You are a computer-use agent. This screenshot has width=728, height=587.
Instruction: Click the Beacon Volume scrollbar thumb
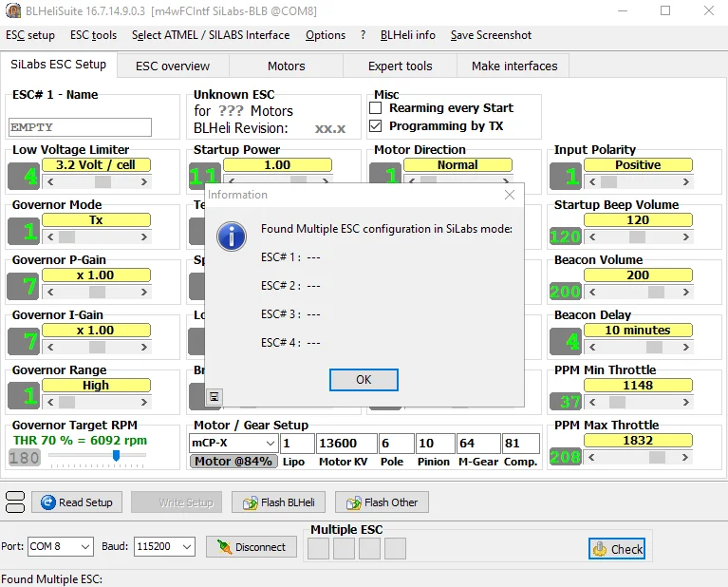click(x=656, y=293)
